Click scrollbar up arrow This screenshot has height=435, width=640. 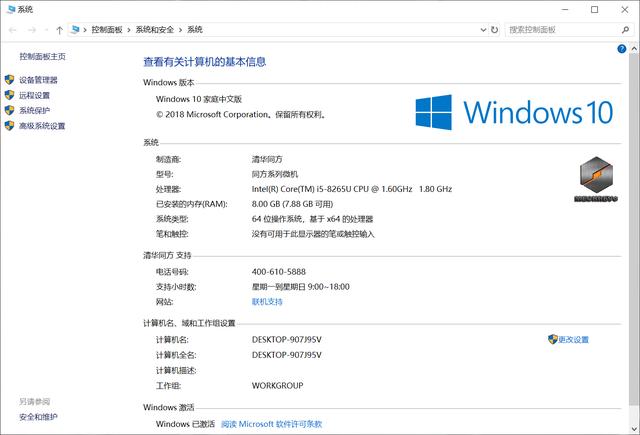[634, 49]
